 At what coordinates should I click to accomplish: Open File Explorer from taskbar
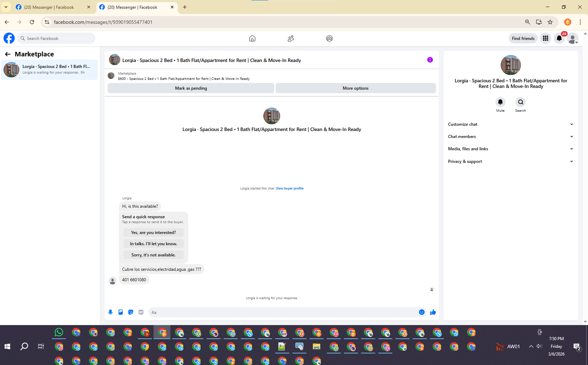point(317,347)
